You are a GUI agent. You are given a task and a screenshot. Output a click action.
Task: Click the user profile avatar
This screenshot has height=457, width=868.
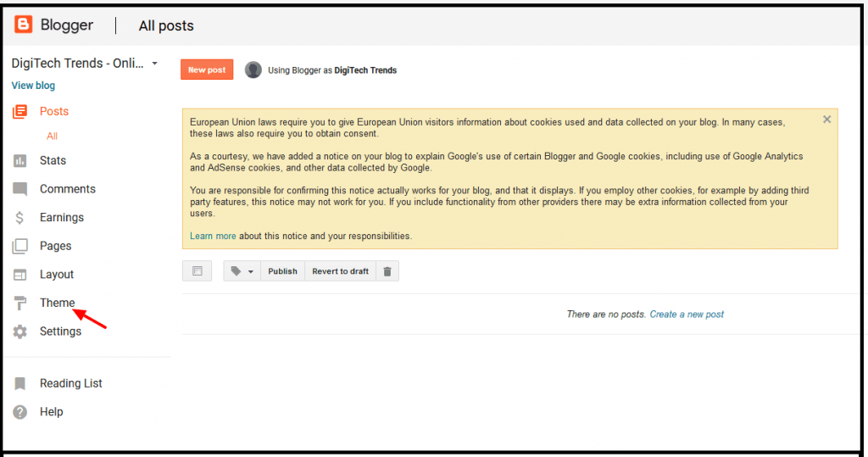253,70
